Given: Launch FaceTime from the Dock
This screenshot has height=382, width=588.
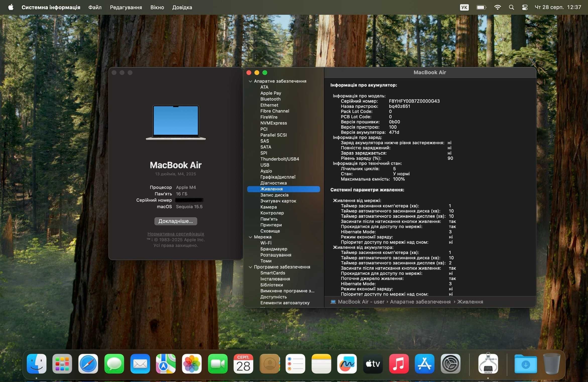Looking at the screenshot, I should 218,363.
